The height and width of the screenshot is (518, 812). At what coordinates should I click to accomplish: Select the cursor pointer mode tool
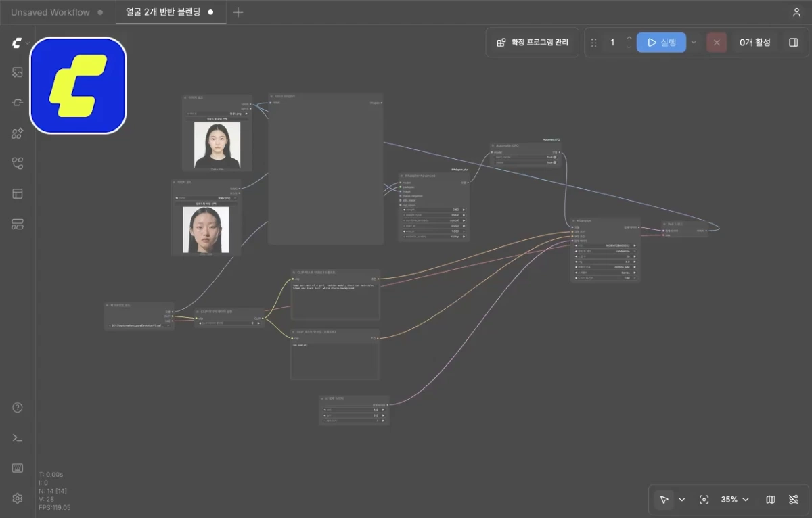click(664, 500)
